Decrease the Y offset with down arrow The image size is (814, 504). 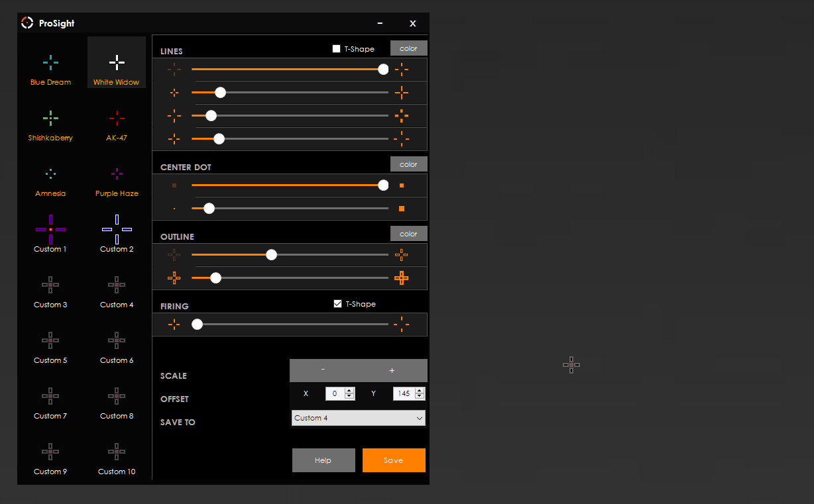point(419,396)
